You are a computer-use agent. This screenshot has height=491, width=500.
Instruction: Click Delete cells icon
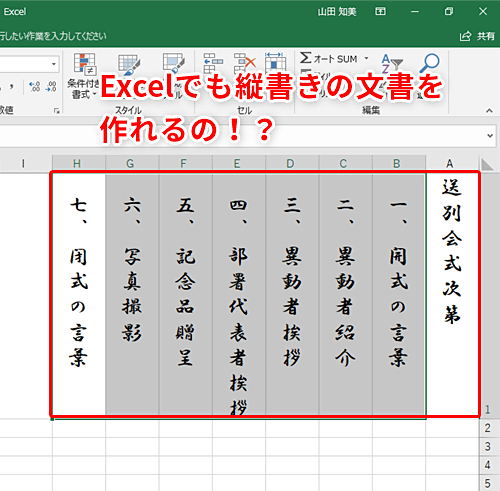pos(245,63)
